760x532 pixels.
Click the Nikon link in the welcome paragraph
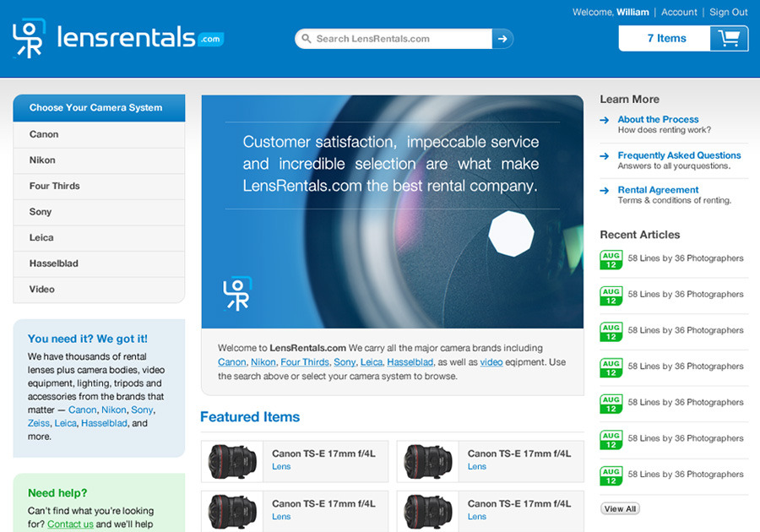[263, 362]
